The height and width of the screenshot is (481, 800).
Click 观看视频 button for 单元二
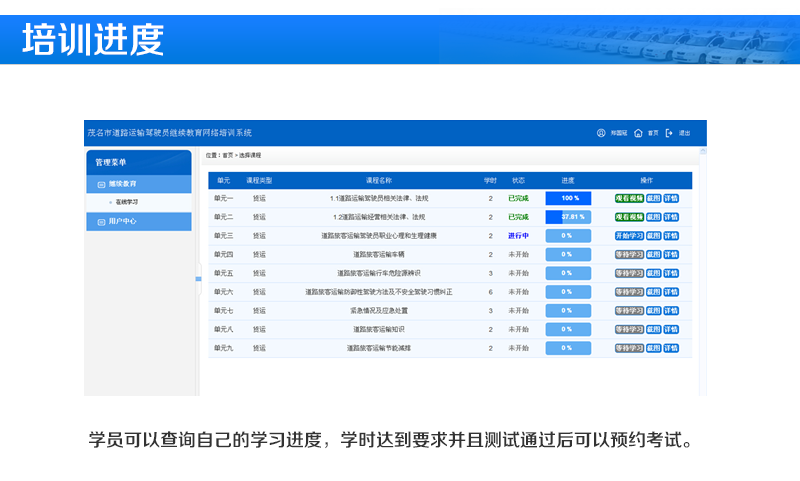click(629, 217)
